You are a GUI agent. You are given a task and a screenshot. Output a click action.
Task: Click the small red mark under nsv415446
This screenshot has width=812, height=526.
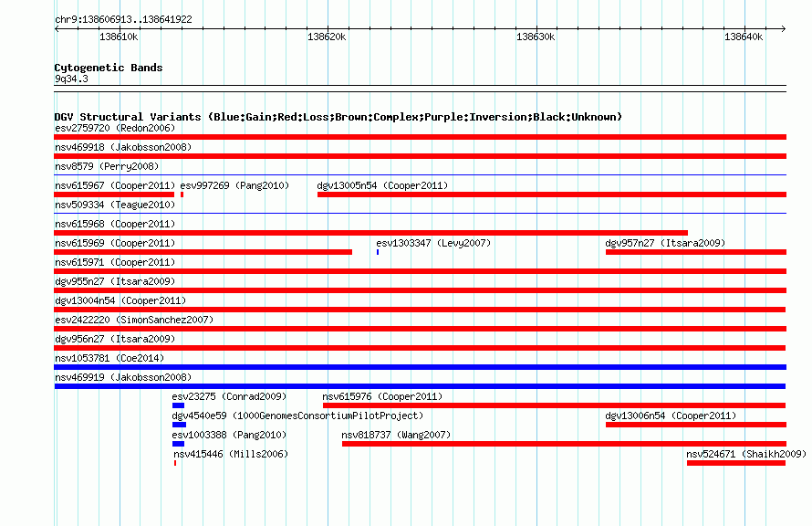(175, 463)
